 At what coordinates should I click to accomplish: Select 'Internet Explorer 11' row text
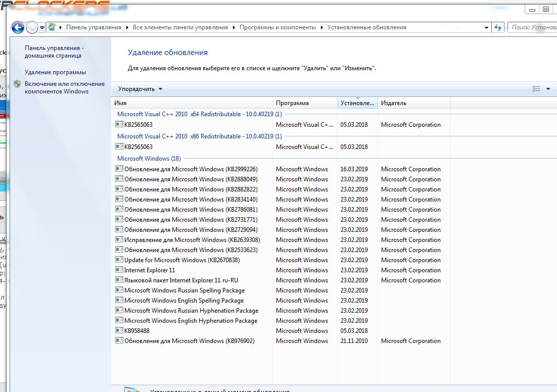(150, 270)
